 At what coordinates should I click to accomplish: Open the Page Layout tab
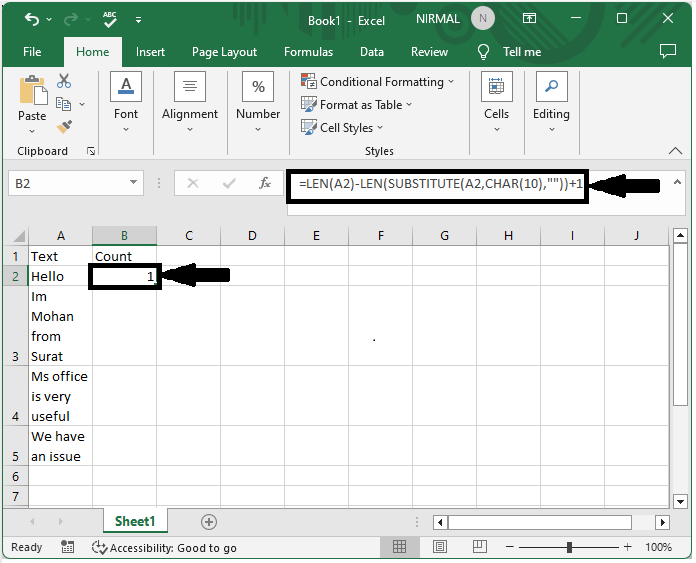[224, 52]
